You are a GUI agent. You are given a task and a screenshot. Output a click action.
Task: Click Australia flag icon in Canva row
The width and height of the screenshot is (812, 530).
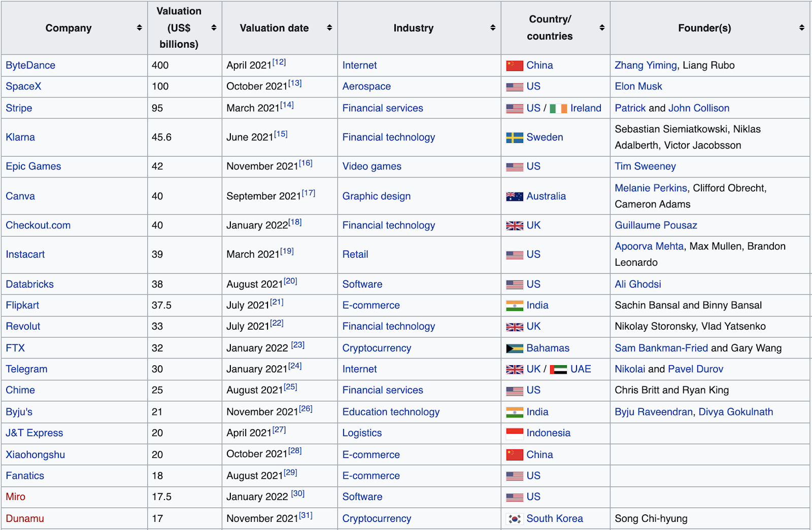pyautogui.click(x=515, y=197)
